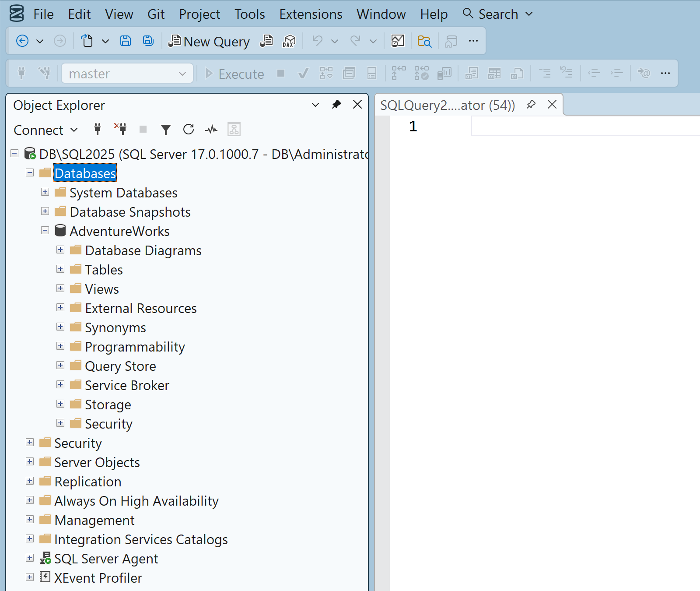
Task: Click the New DAX Query icon
Action: point(288,41)
